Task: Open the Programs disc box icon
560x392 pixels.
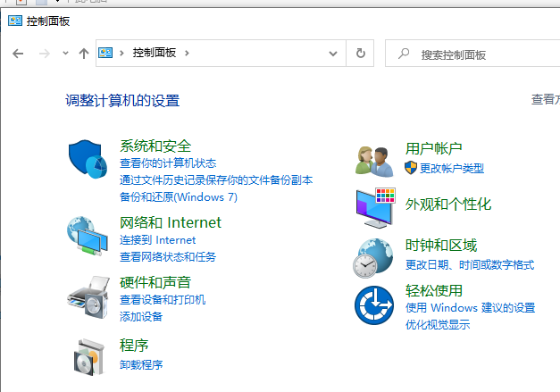Action: pos(89,357)
